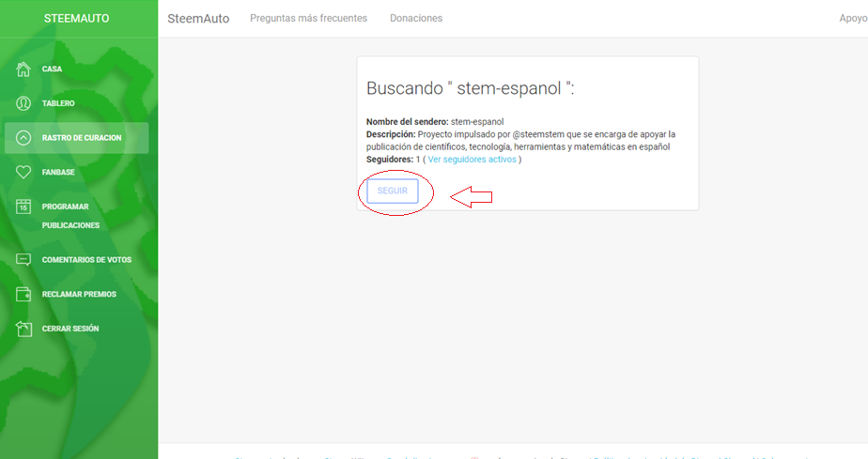
Task: Click the Fanbase heart icon
Action: point(23,172)
